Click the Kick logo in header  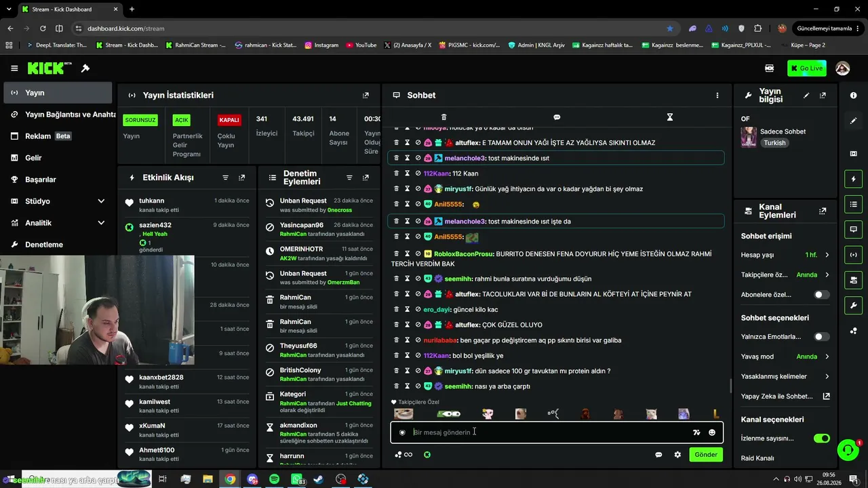click(x=50, y=68)
